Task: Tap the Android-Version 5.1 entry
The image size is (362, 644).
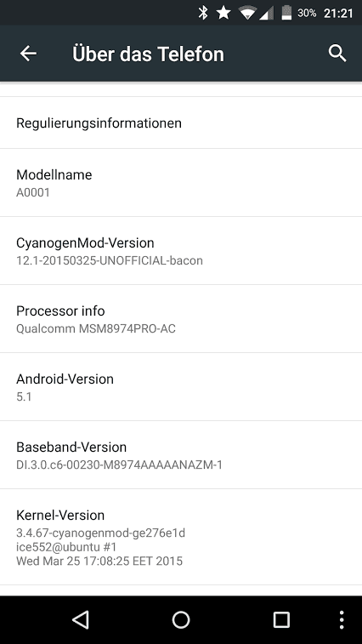Action: click(x=181, y=387)
